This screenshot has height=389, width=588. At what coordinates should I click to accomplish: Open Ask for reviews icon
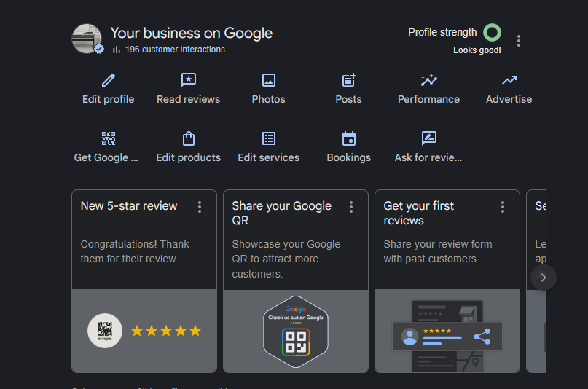[x=428, y=138]
